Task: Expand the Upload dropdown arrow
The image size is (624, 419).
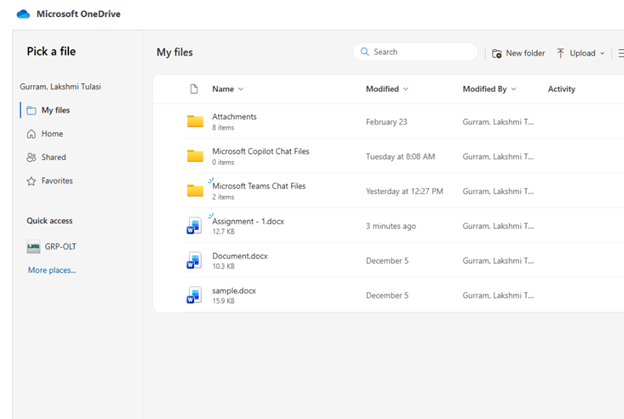Action: 602,53
